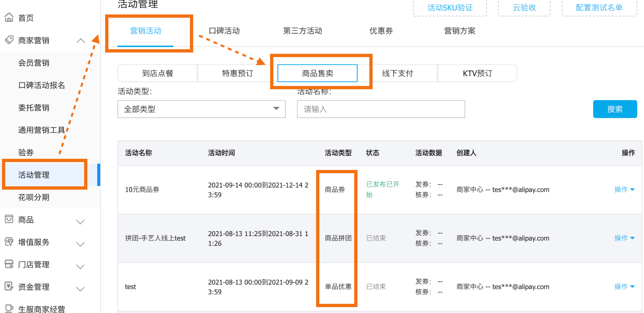The image size is (644, 313).
Task: Open 会员营销 in the sidebar
Action: [x=34, y=63]
